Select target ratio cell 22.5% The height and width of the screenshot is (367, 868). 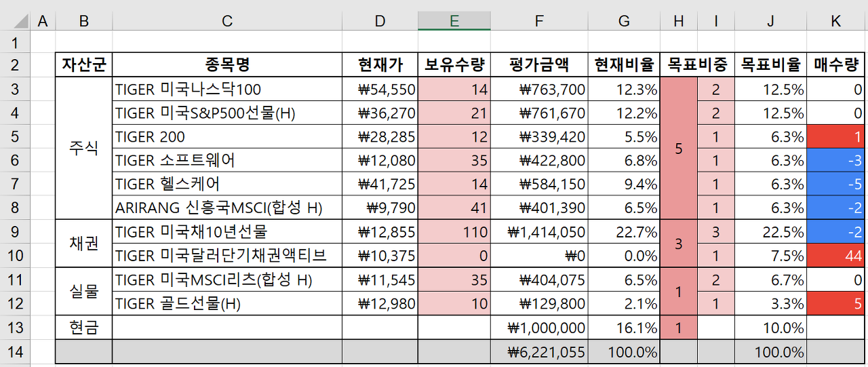(770, 232)
